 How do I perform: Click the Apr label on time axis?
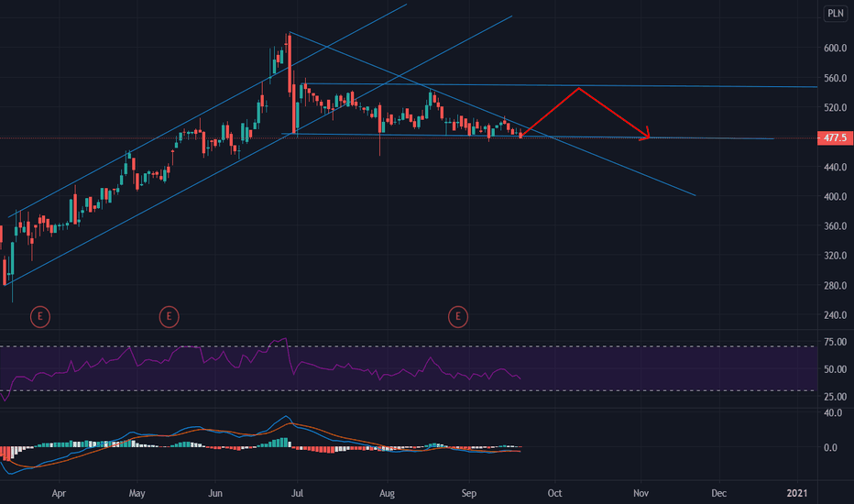tap(59, 493)
